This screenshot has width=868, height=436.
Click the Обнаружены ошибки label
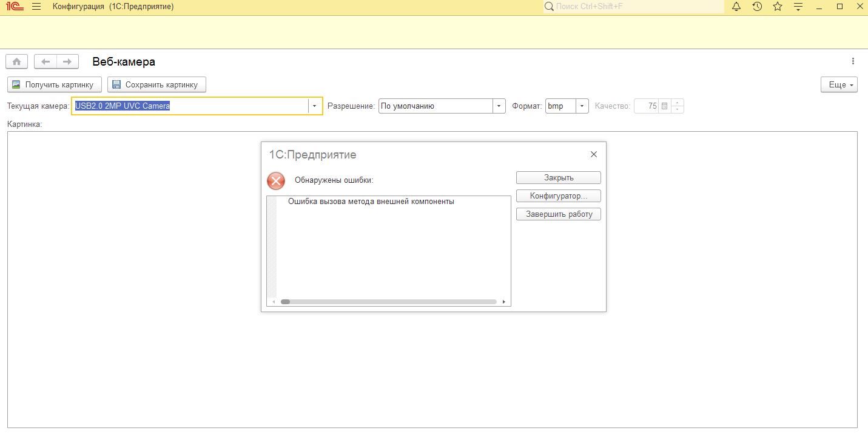pyautogui.click(x=334, y=180)
